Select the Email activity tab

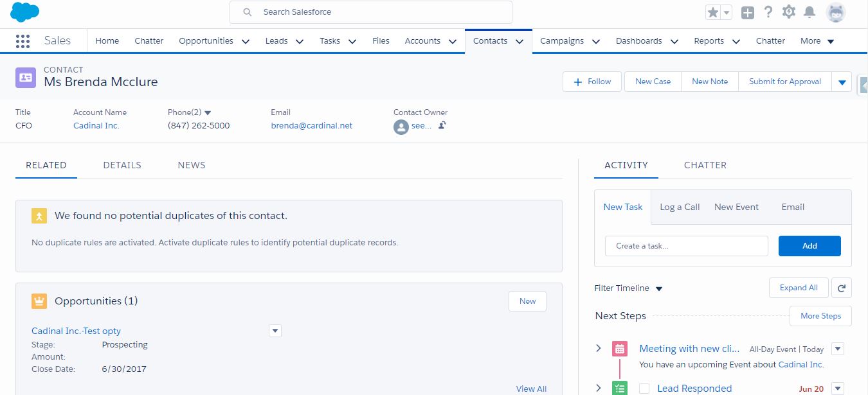(x=793, y=207)
